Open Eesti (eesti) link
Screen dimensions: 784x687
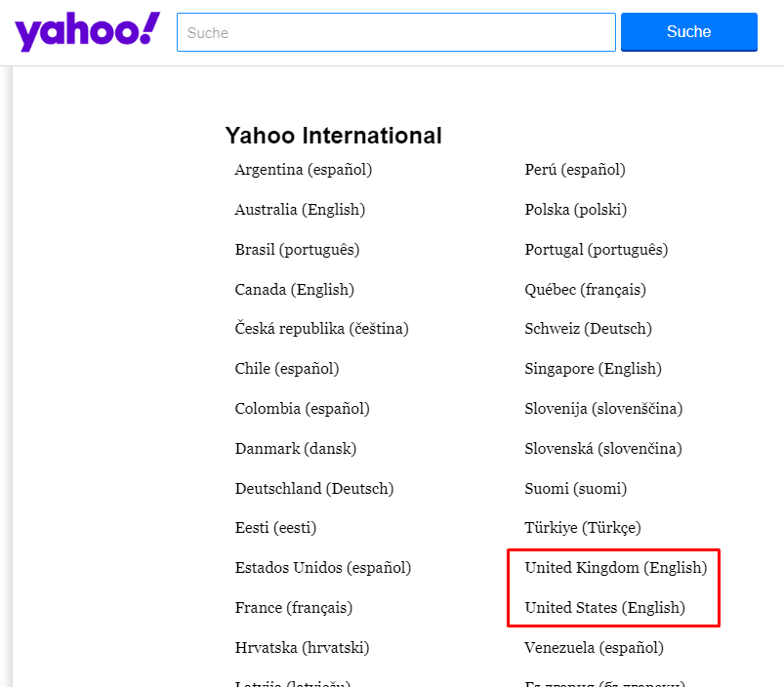coord(275,528)
